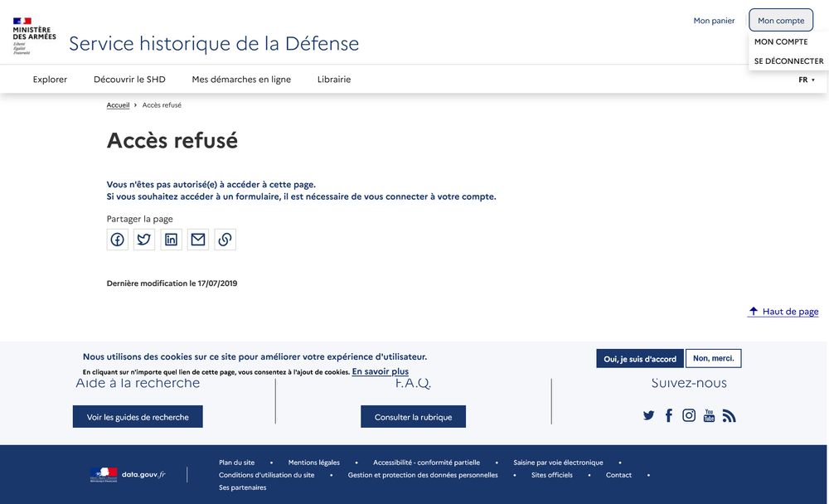Screen dimensions: 829x504
Task: Subscribe via the RSS feed icon
Action: pos(729,414)
